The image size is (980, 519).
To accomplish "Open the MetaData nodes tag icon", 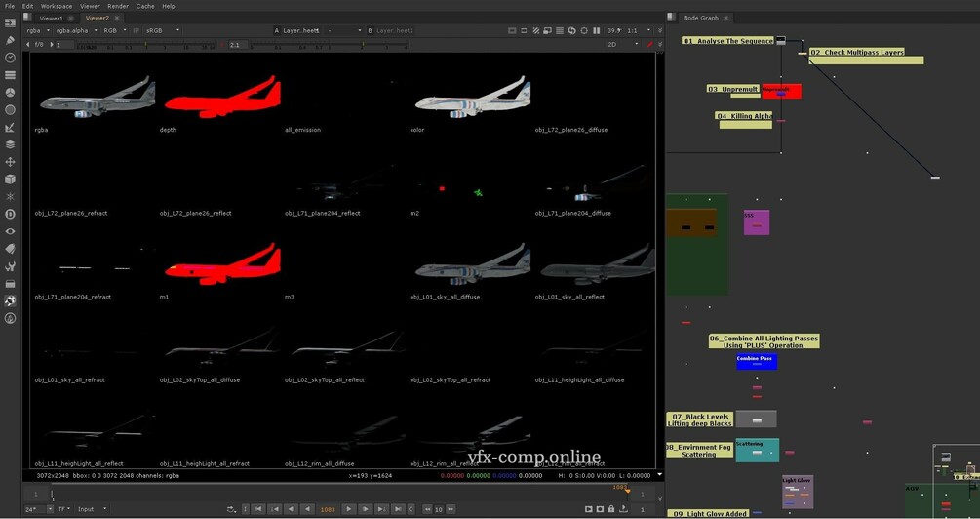I will coord(10,249).
